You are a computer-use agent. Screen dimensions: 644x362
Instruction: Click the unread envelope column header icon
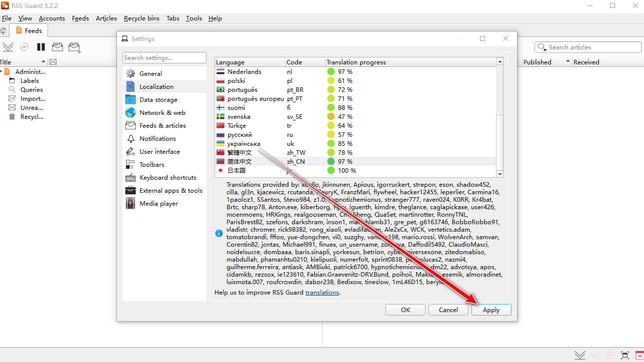[53, 62]
